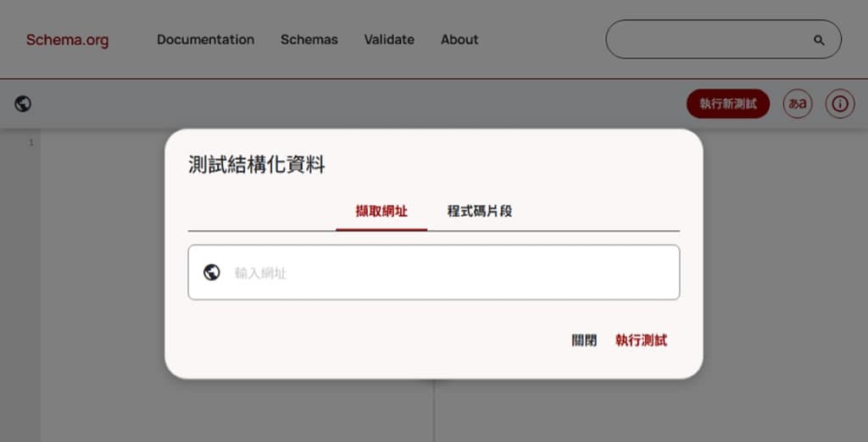The width and height of the screenshot is (868, 442).
Task: Switch to the 擷取網址 tab
Action: tap(381, 211)
